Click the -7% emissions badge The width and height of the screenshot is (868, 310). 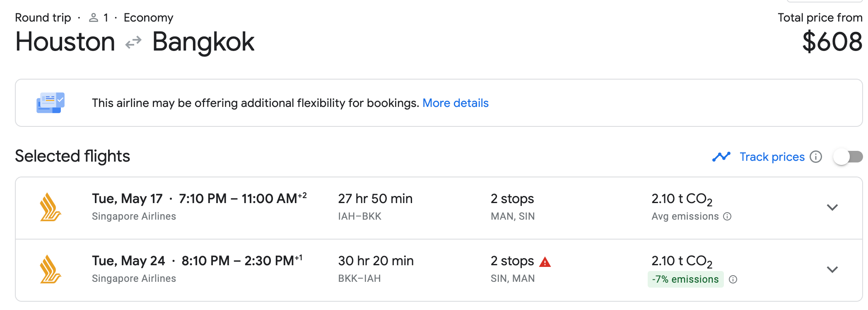(685, 279)
